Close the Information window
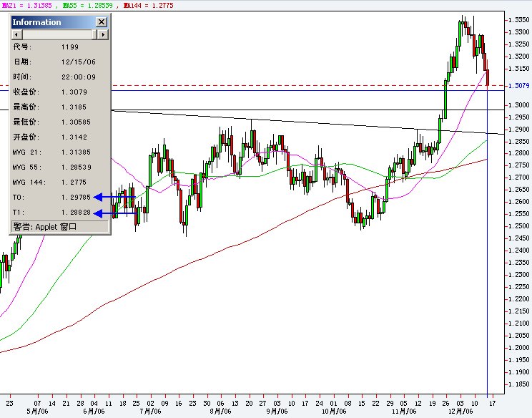Screen dimensions: 532x418 click(101, 22)
